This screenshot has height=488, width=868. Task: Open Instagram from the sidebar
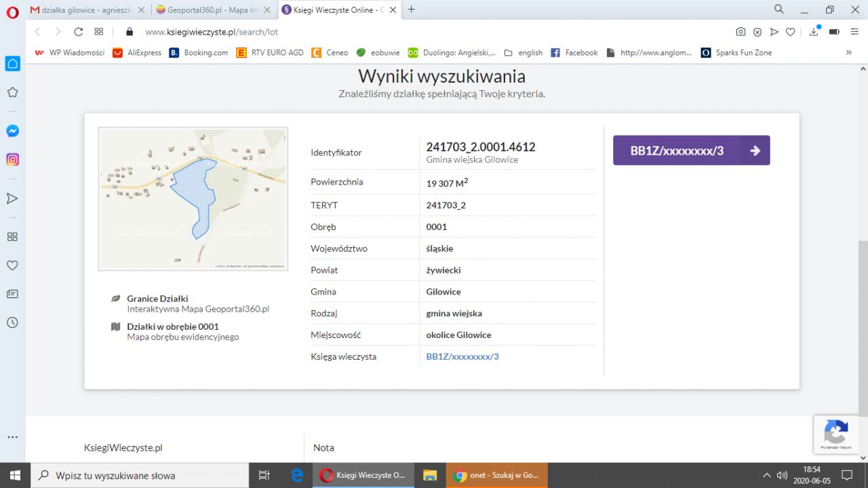pos(12,160)
